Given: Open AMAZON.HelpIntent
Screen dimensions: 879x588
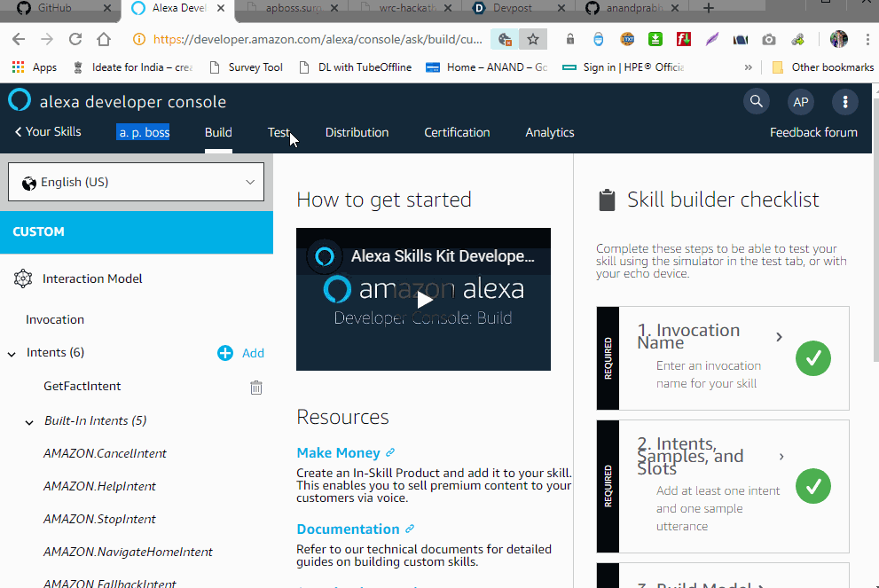Looking at the screenshot, I should pos(99,487).
